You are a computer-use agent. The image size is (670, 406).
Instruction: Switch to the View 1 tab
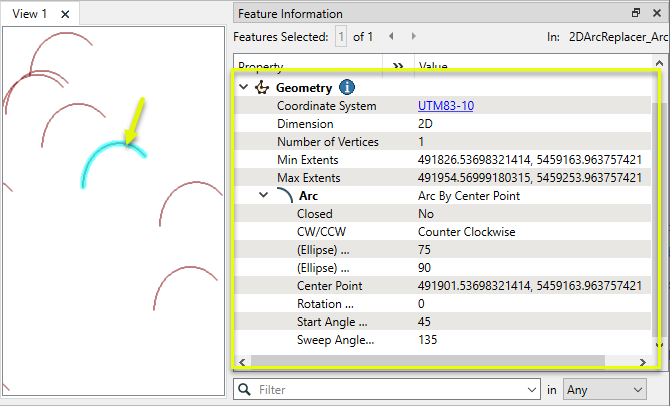click(x=30, y=14)
